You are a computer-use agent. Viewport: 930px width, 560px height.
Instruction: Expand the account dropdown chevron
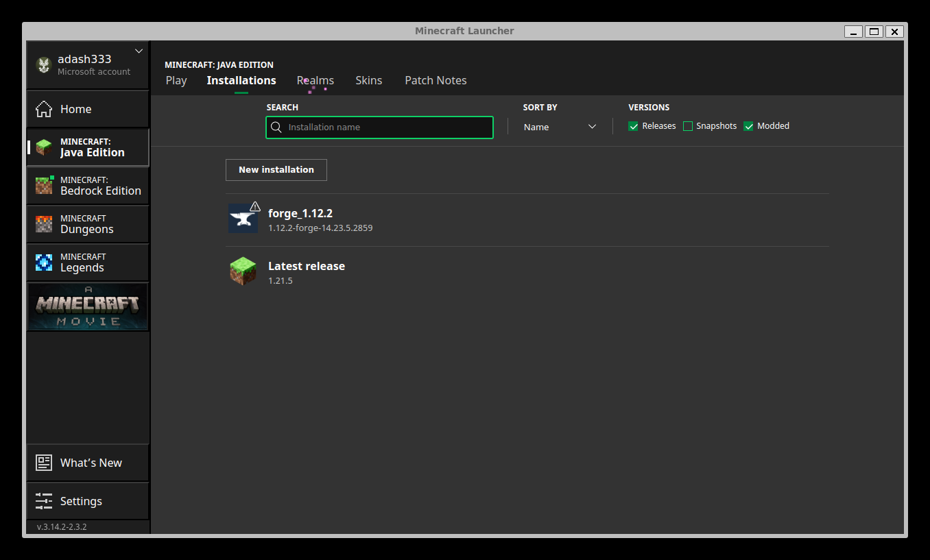point(139,51)
